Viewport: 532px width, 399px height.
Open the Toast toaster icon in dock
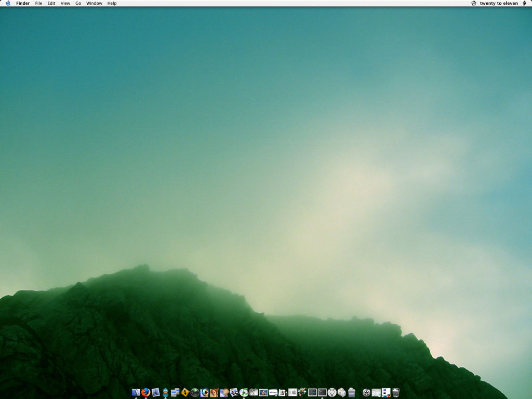click(342, 393)
